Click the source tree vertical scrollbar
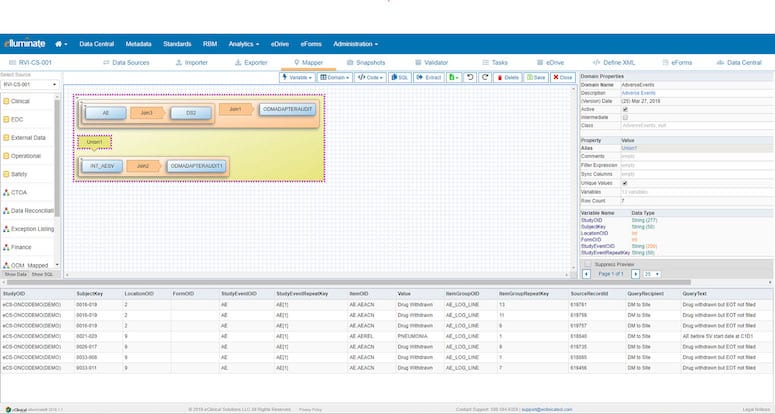The image size is (775, 414). click(57, 158)
